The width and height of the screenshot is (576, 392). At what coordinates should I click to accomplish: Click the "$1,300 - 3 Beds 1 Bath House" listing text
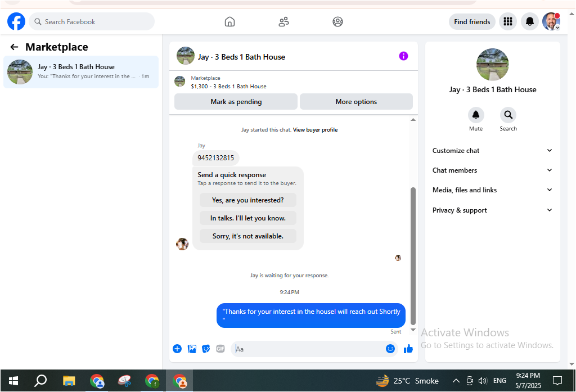228,87
